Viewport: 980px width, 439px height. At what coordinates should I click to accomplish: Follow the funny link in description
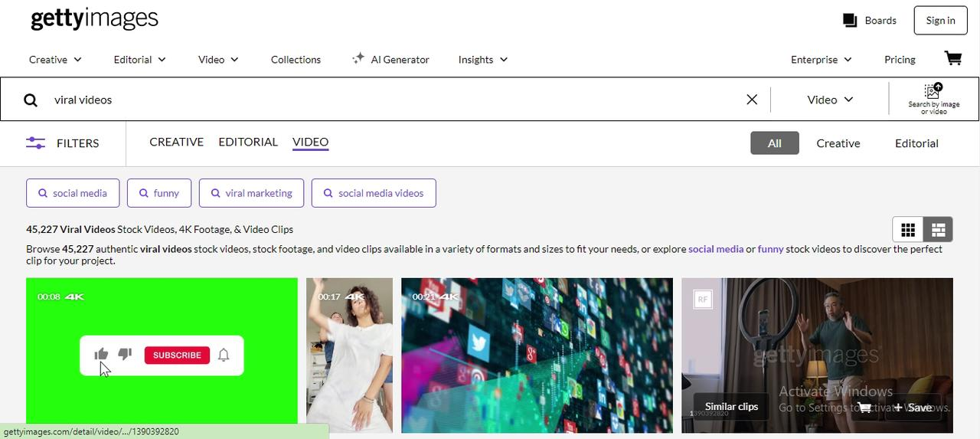click(x=771, y=249)
